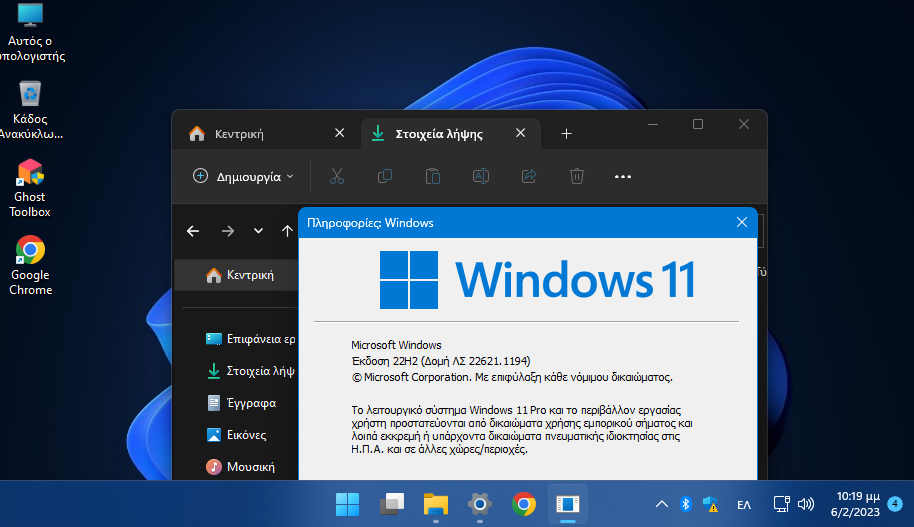Click the Microsoft Windows text line

click(396, 345)
